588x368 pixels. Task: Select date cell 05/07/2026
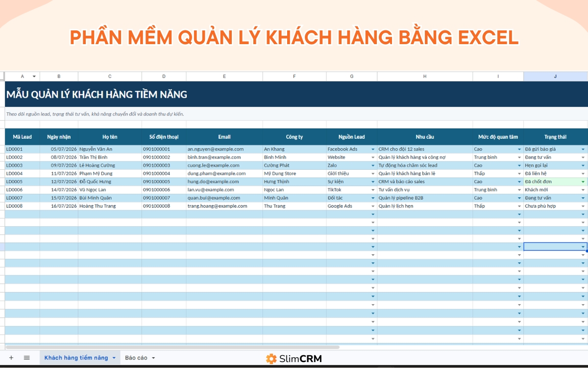[59, 149]
